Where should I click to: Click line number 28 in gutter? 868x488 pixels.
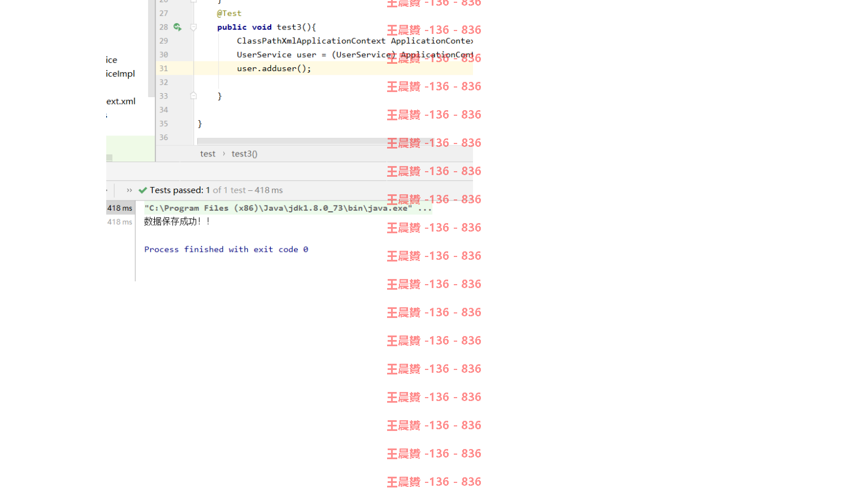pyautogui.click(x=163, y=27)
